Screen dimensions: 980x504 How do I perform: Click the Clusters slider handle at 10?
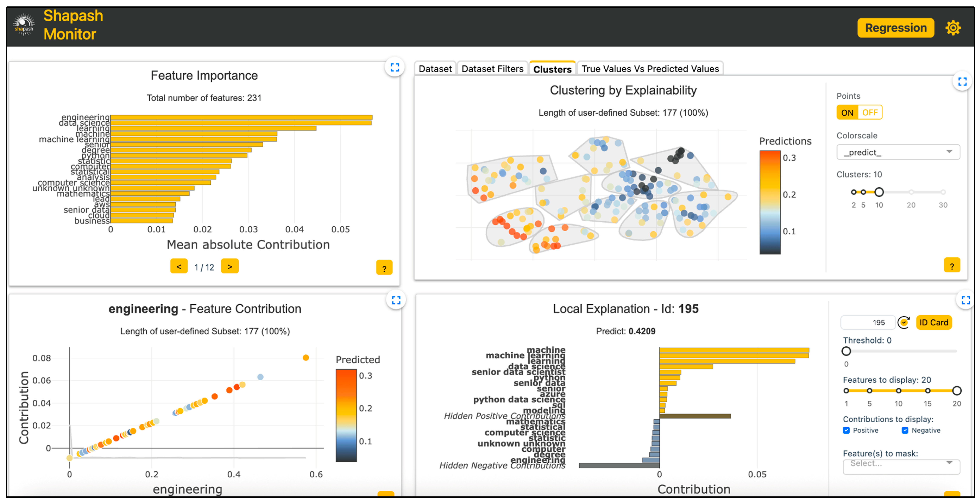[x=879, y=192]
